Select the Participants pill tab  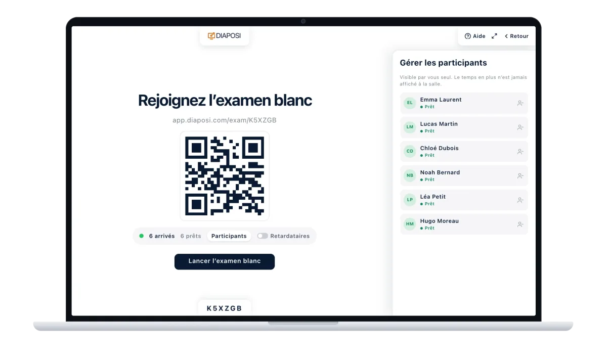pos(229,236)
